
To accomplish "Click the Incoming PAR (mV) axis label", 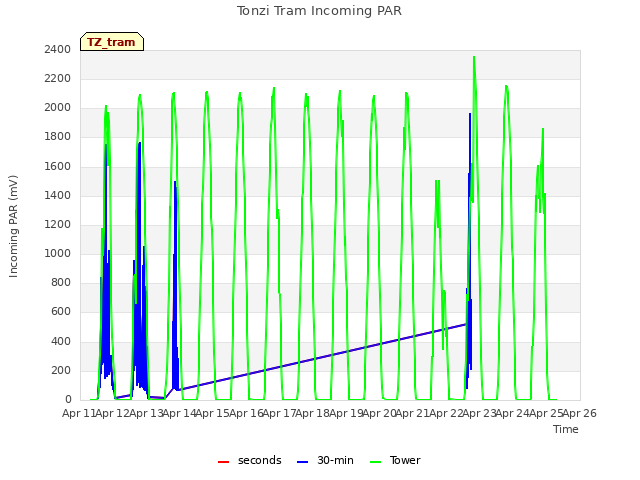I will [13, 227].
